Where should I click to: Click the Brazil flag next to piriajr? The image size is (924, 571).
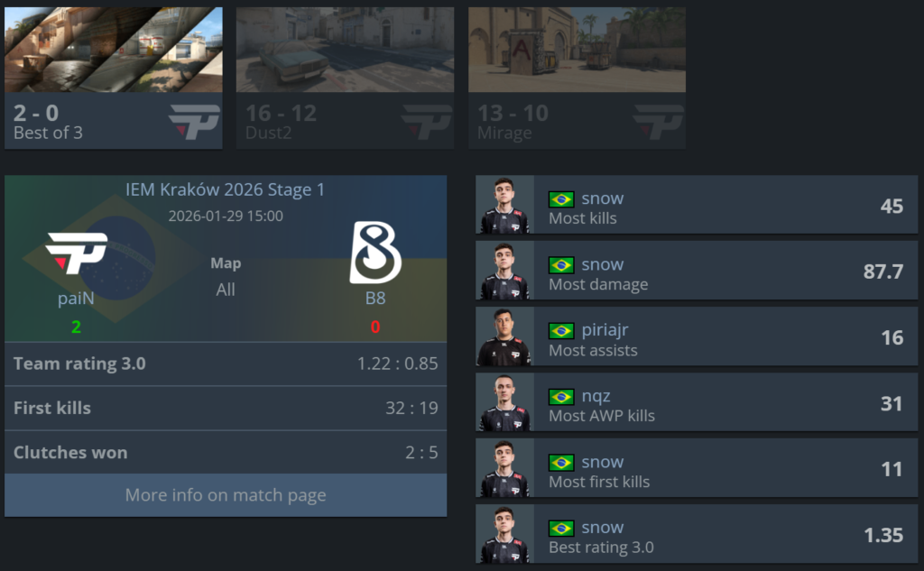561,330
